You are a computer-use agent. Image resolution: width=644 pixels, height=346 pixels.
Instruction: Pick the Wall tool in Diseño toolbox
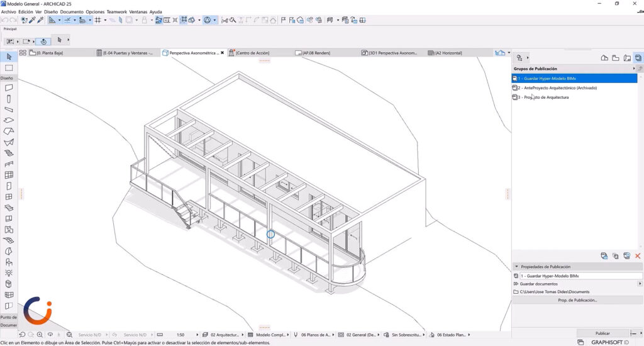coord(9,88)
